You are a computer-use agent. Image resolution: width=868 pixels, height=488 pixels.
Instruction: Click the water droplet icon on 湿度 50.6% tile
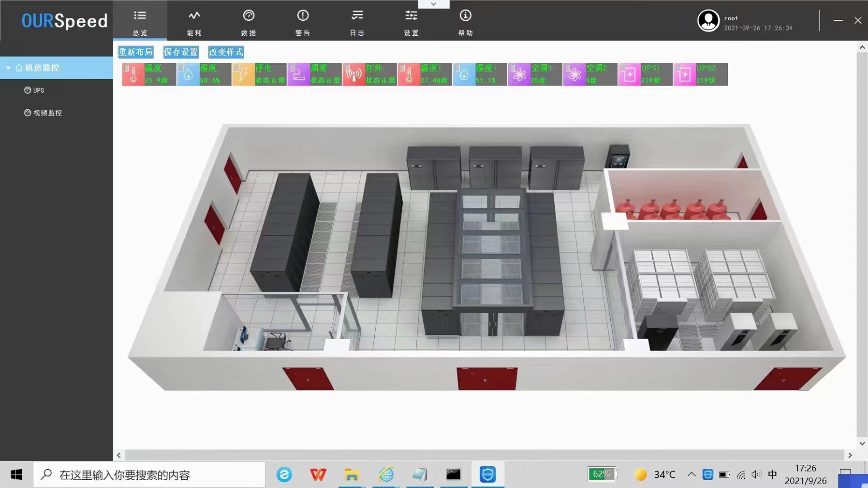(x=188, y=75)
